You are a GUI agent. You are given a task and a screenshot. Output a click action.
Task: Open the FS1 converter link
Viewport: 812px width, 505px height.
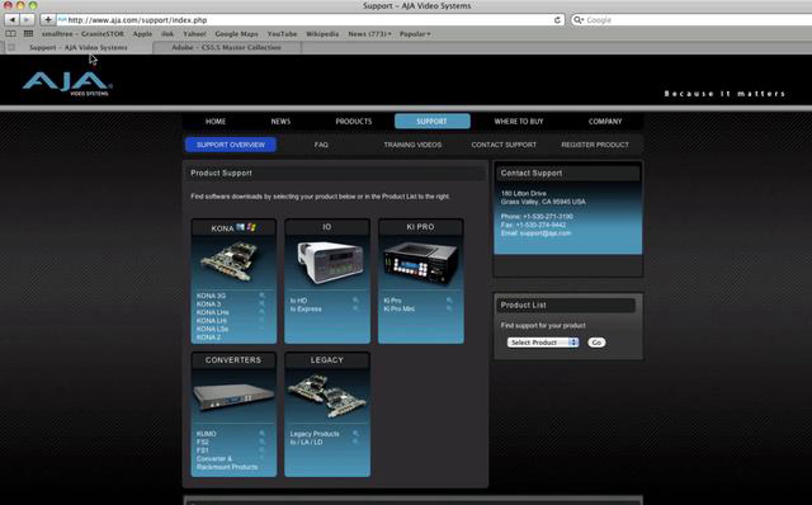click(x=202, y=450)
